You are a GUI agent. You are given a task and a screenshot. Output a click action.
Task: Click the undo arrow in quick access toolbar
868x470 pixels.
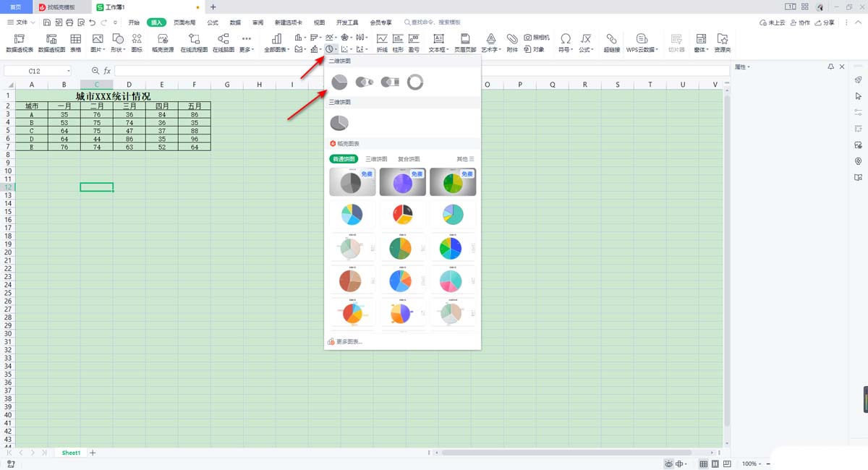[93, 22]
